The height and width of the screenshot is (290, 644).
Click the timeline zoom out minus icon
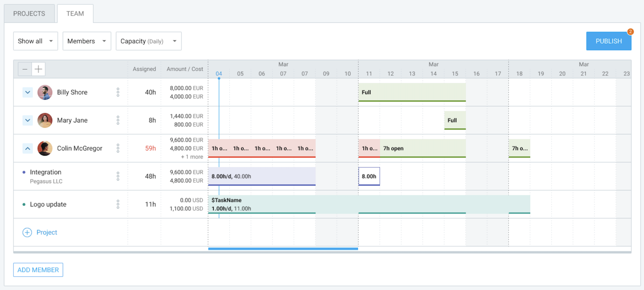(25, 69)
